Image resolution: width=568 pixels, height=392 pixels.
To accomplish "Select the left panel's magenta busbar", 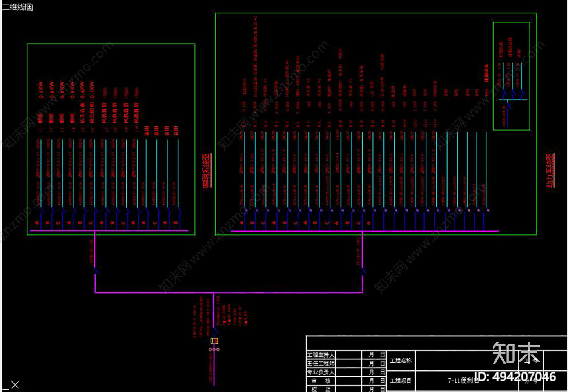I will 109,230.
